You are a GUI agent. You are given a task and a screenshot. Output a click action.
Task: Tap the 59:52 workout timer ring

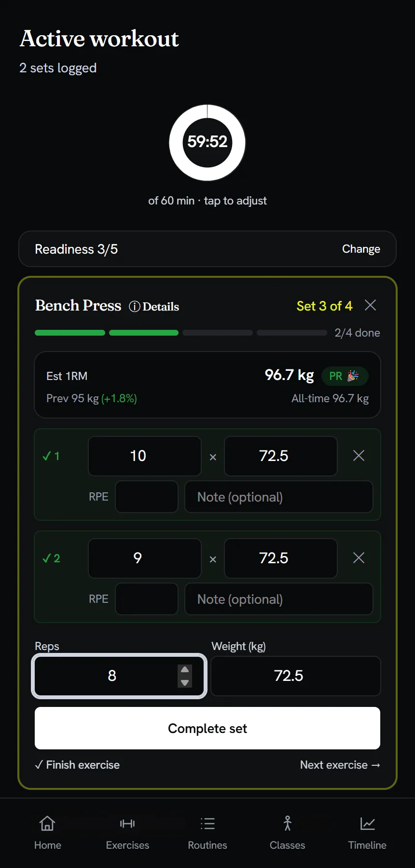[x=207, y=143]
